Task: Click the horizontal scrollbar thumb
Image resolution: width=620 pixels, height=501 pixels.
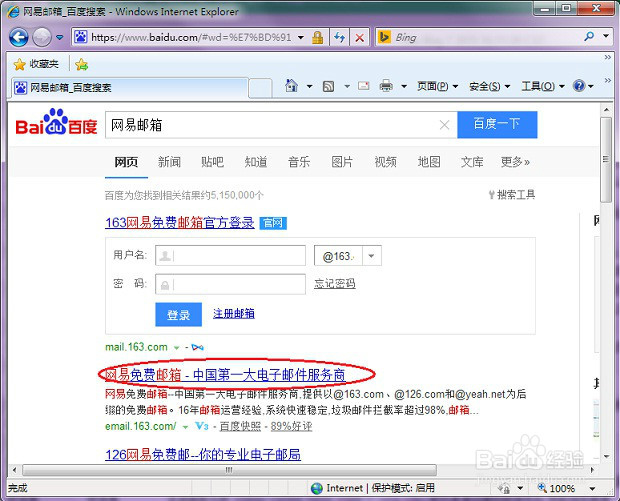Action: (x=229, y=470)
